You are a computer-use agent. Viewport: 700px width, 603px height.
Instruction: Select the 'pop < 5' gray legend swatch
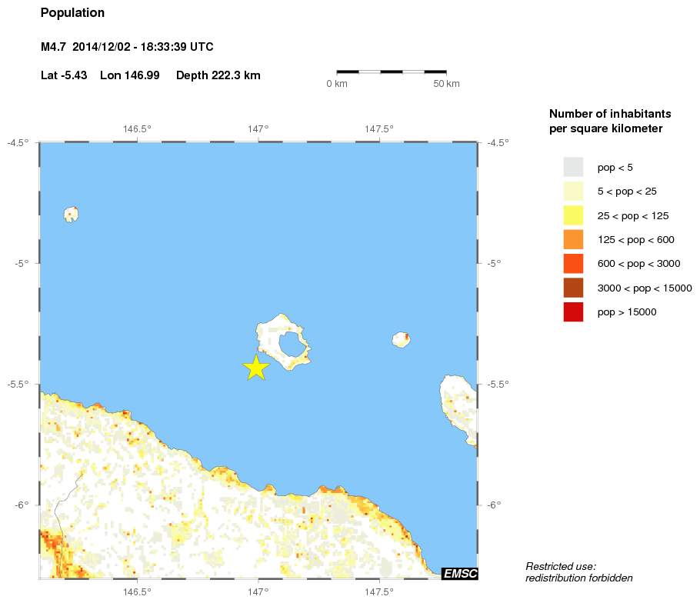click(x=573, y=167)
